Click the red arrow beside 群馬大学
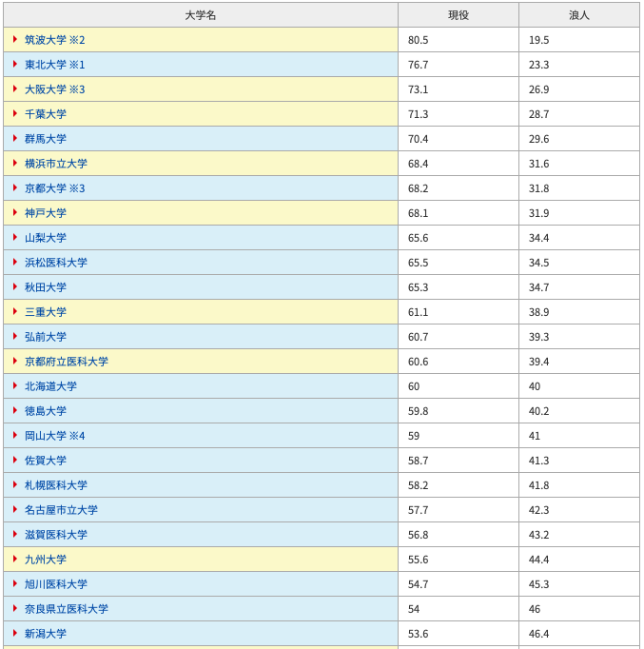The width and height of the screenshot is (644, 649). (x=15, y=138)
